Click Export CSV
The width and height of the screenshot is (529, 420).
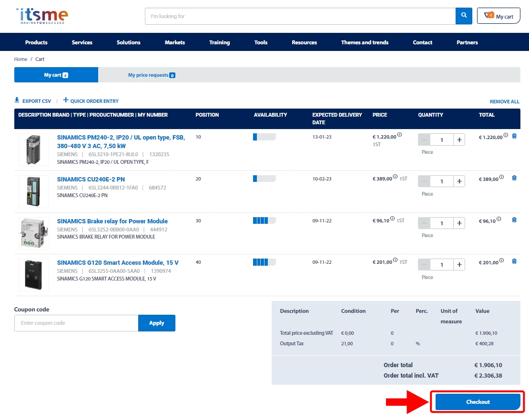(x=33, y=101)
